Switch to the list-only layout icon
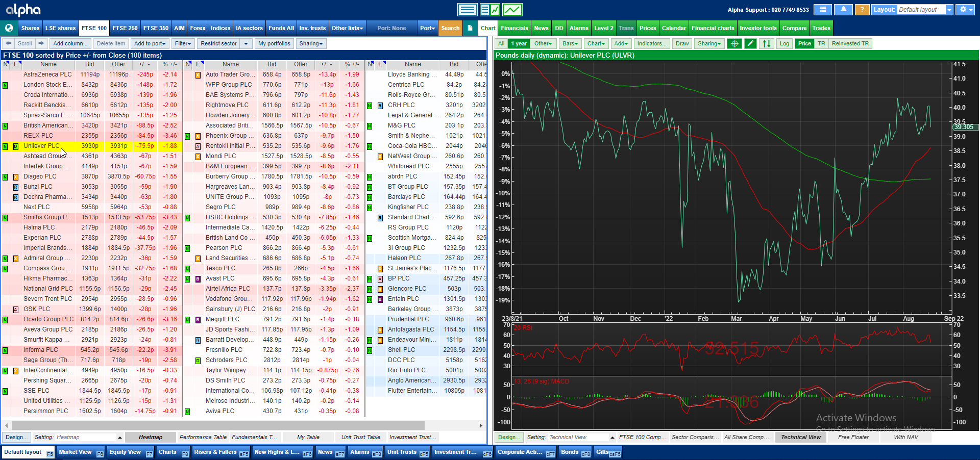The image size is (980, 460). tap(467, 10)
